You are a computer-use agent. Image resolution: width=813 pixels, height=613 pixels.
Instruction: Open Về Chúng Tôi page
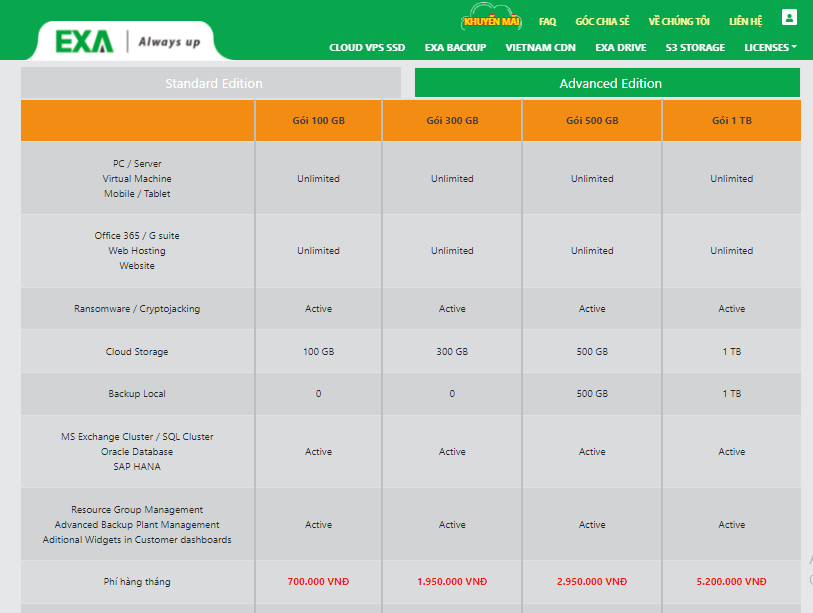(x=679, y=21)
